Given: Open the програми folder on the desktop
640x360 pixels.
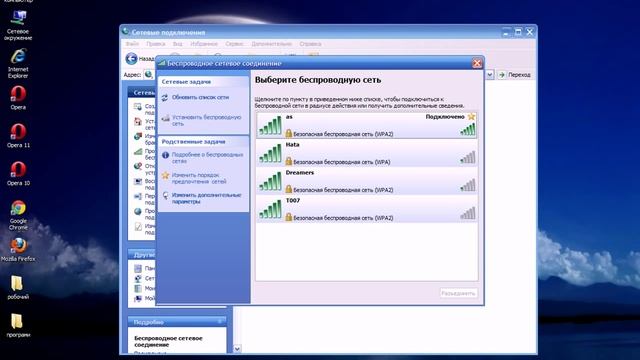Looking at the screenshot, I should tap(18, 325).
